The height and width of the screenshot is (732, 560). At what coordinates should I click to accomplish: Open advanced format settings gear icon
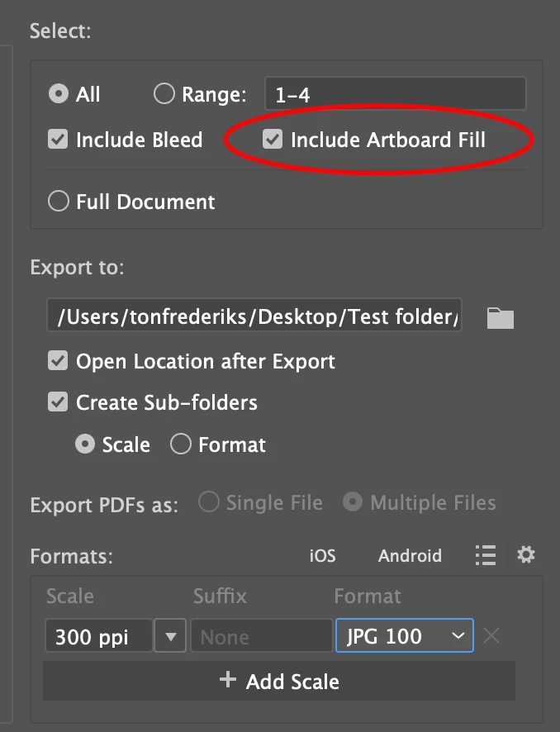click(x=526, y=555)
